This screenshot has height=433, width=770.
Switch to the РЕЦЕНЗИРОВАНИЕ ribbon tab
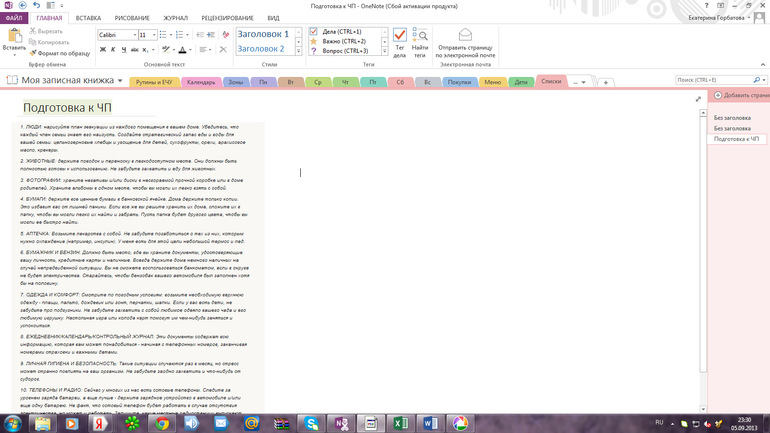[227, 18]
